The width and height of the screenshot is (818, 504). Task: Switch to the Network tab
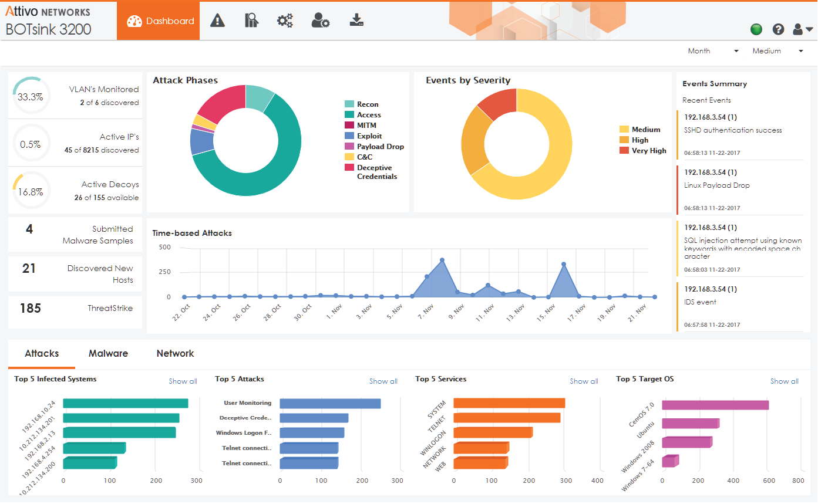175,354
